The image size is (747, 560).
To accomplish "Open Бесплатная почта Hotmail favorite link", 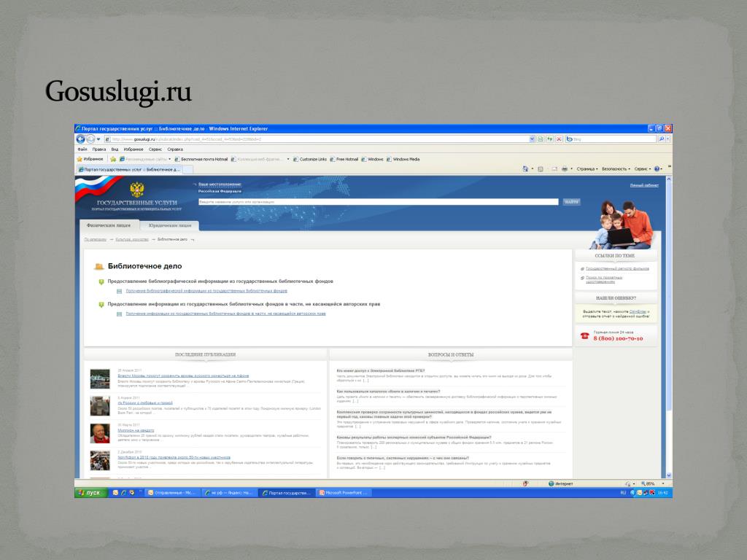I will coord(201,159).
